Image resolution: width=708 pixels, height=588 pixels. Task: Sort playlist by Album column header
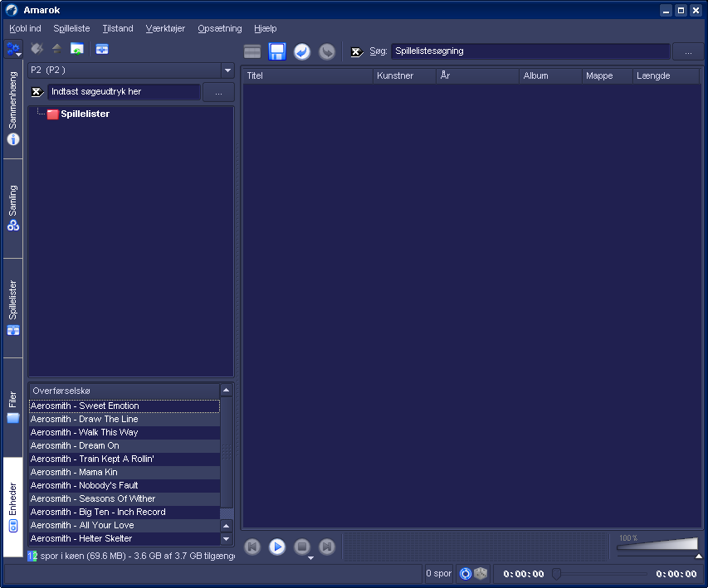[550, 75]
